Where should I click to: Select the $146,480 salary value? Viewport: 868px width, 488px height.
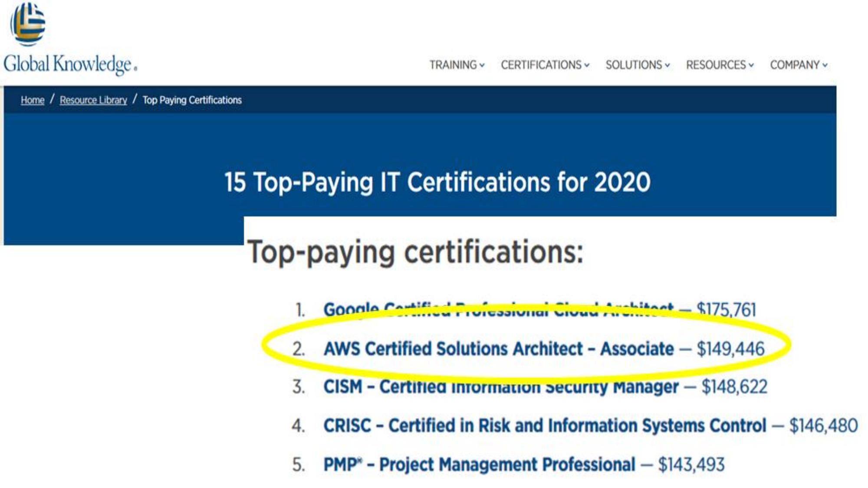coord(823,426)
